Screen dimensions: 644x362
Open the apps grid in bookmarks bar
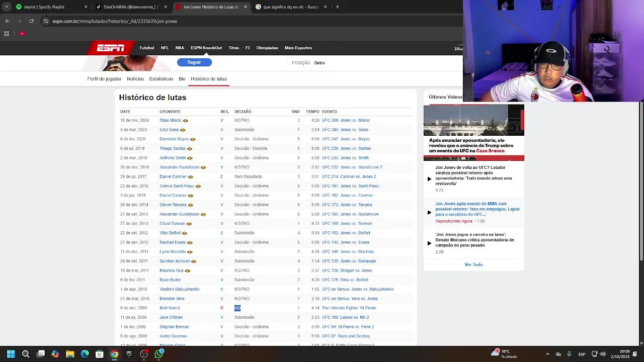7,34
